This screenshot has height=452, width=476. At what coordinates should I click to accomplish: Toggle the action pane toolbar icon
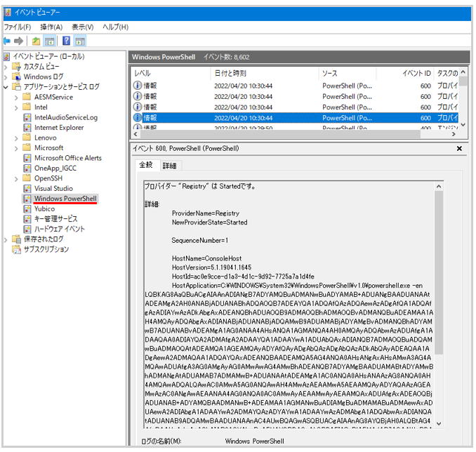click(x=80, y=41)
